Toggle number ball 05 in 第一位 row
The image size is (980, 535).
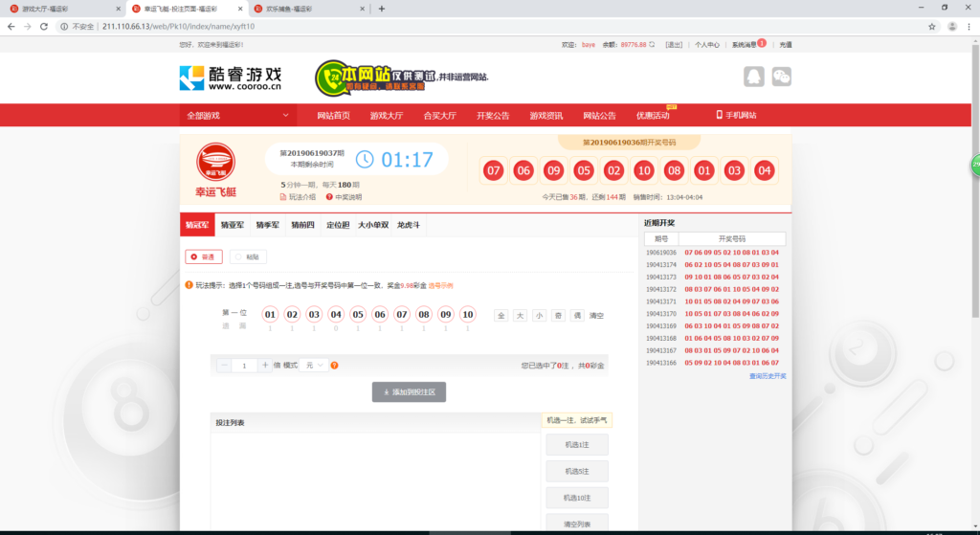click(358, 314)
